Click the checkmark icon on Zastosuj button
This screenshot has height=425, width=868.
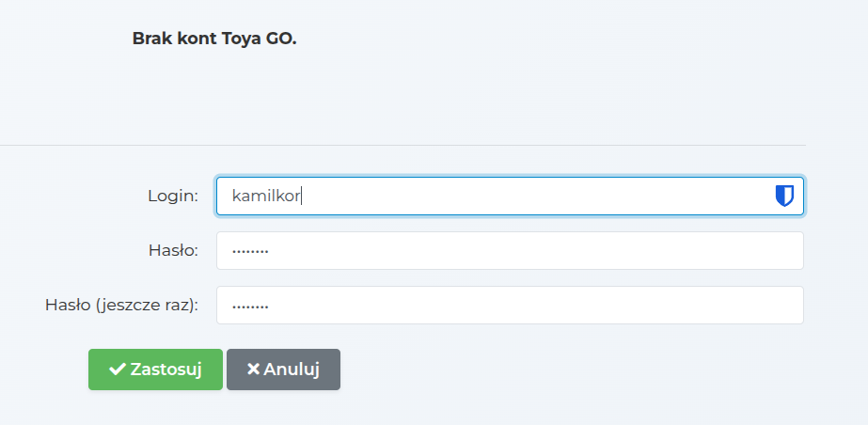coord(118,370)
